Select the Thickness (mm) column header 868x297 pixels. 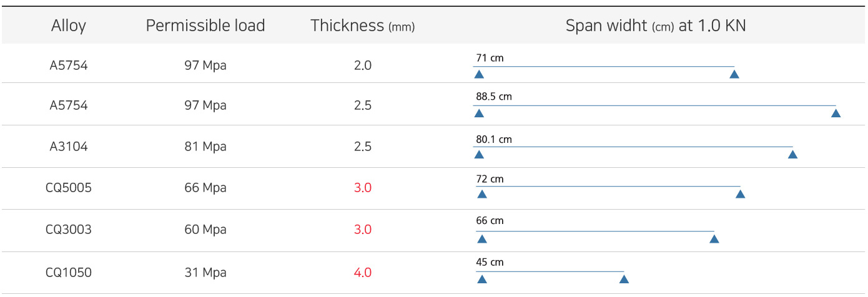(362, 26)
